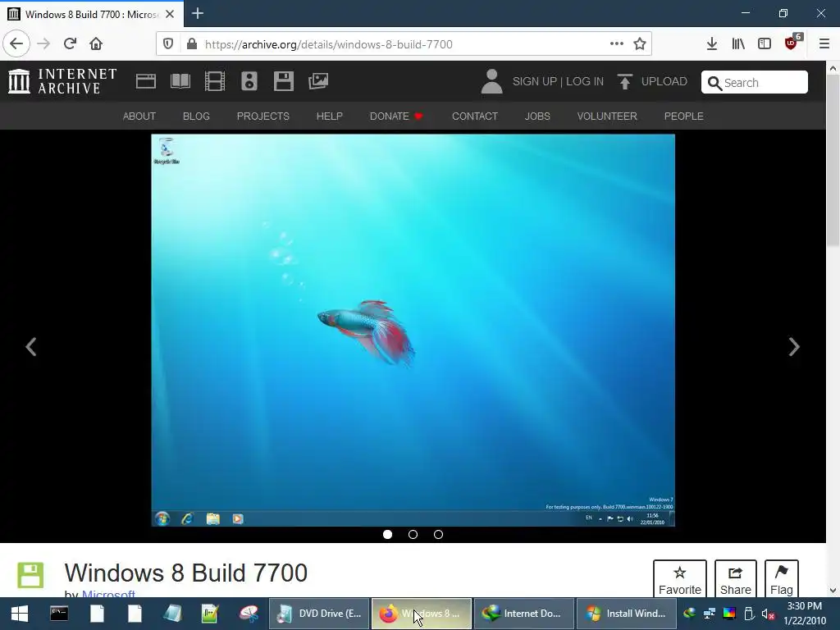Click the site security padlock icon
This screenshot has width=840, height=630.
192,44
